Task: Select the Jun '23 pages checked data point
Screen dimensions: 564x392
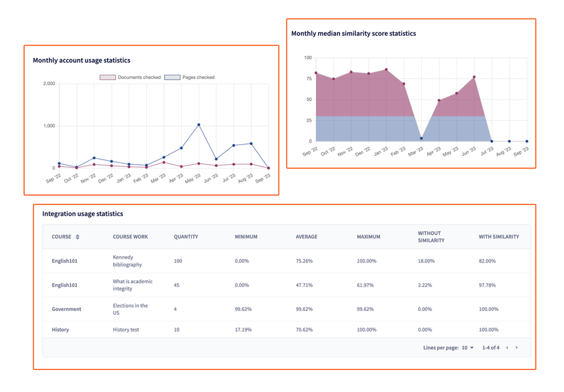Action: 216,159
